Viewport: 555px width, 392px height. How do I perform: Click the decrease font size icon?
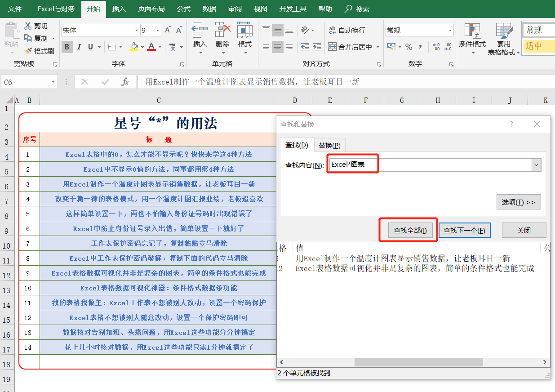(179, 30)
